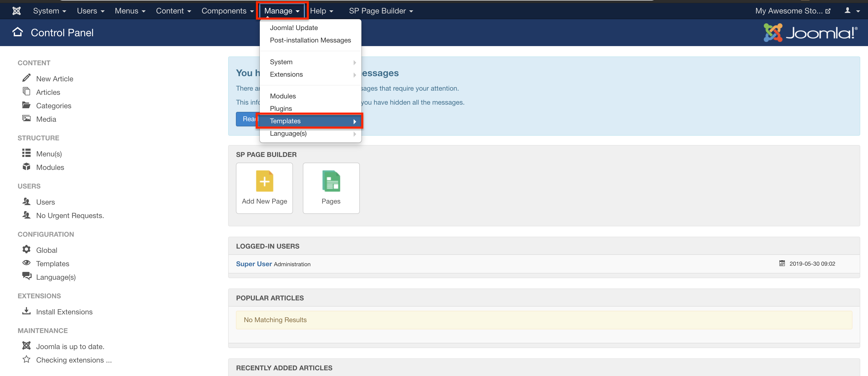This screenshot has height=376, width=868.
Task: Open the System dropdown in top bar
Action: point(50,11)
